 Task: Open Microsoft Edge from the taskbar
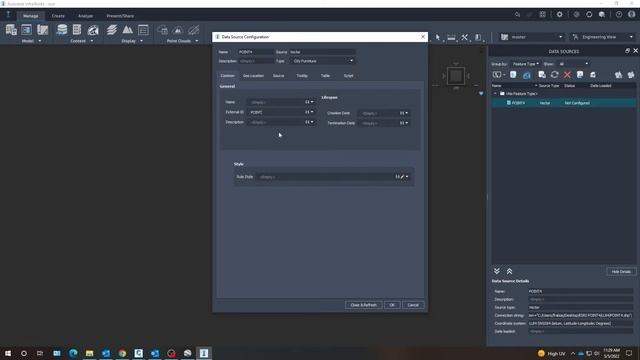[x=73, y=353]
